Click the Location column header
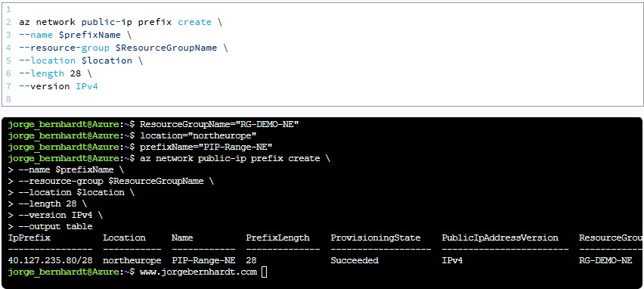 tap(124, 238)
